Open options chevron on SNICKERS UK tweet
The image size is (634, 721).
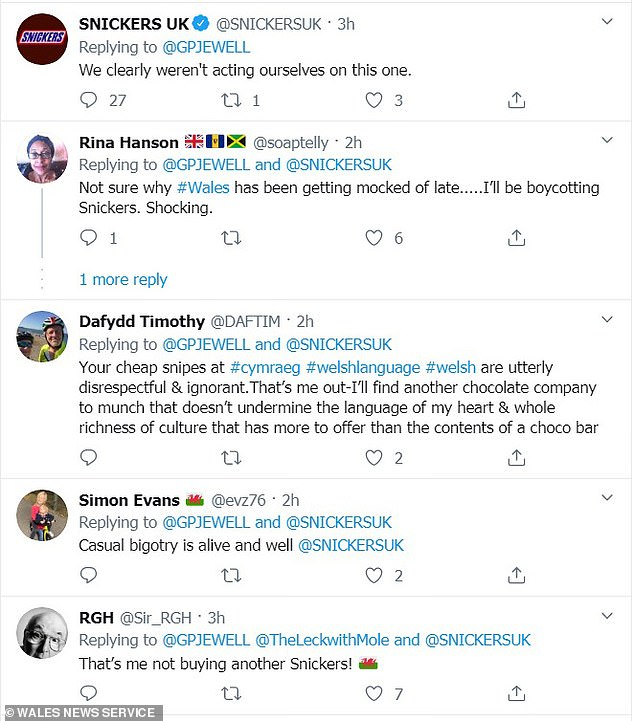click(x=607, y=21)
